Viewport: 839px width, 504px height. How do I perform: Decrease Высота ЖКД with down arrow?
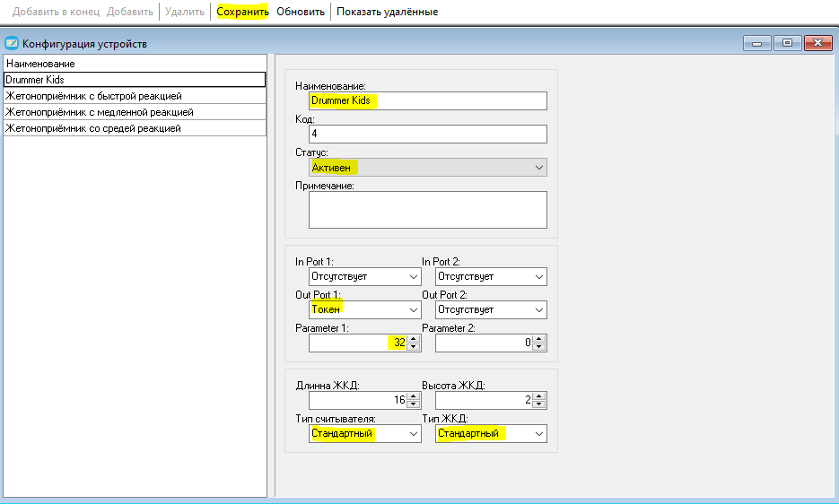[539, 404]
